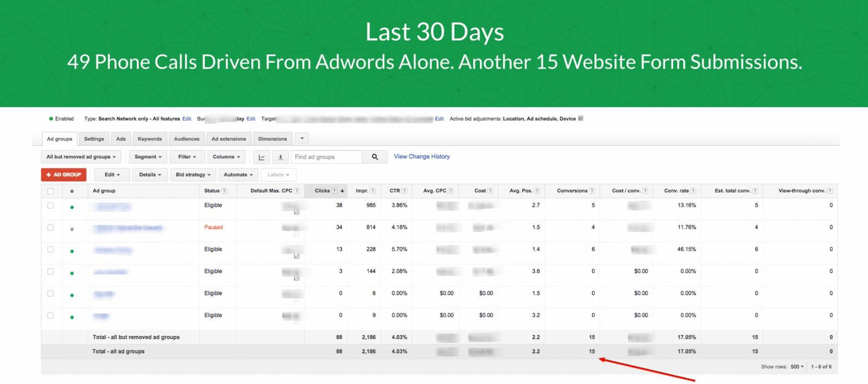Switch to the Ad groups tab
868x384 pixels.
click(60, 139)
